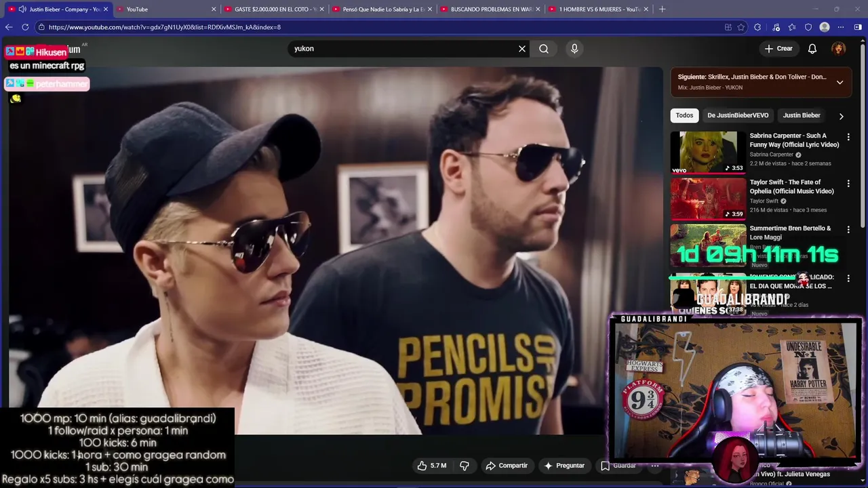The image size is (868, 488).
Task: Open the browser extensions puzzle icon
Action: [757, 27]
